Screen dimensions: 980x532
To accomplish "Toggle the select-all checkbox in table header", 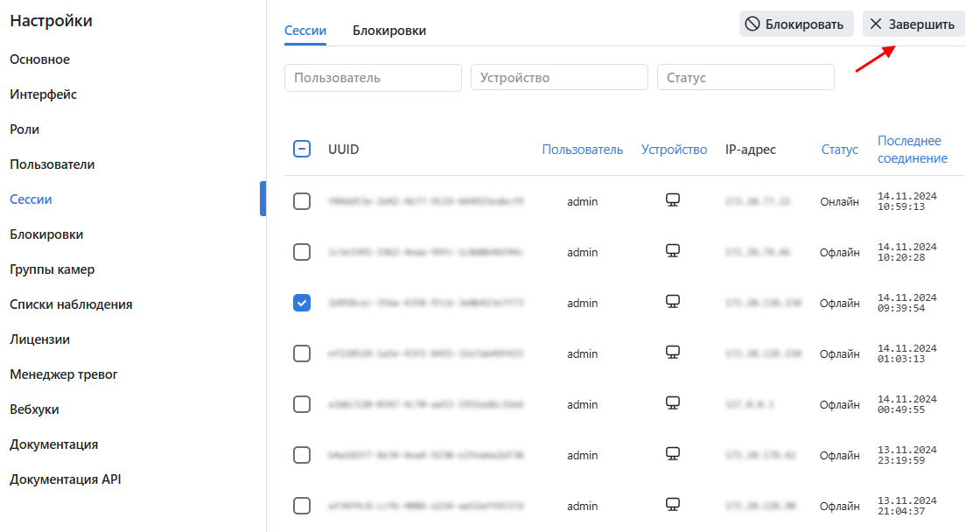I will pyautogui.click(x=302, y=150).
